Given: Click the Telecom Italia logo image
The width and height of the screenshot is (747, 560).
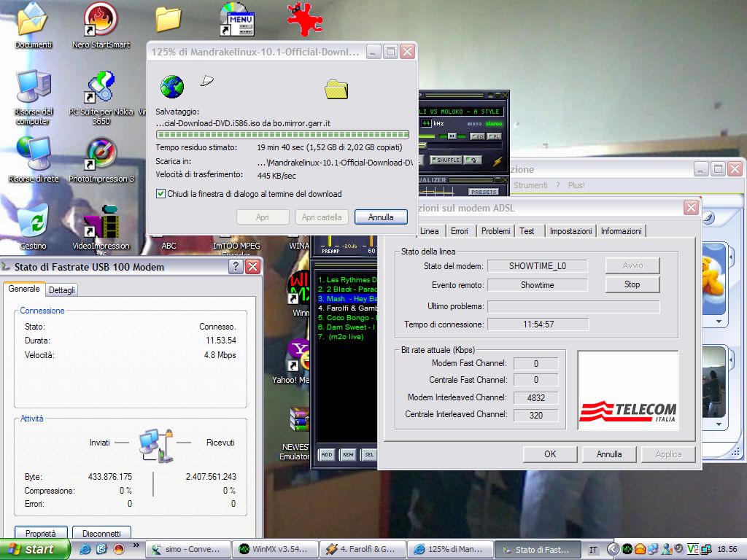Looking at the screenshot, I should 628,391.
